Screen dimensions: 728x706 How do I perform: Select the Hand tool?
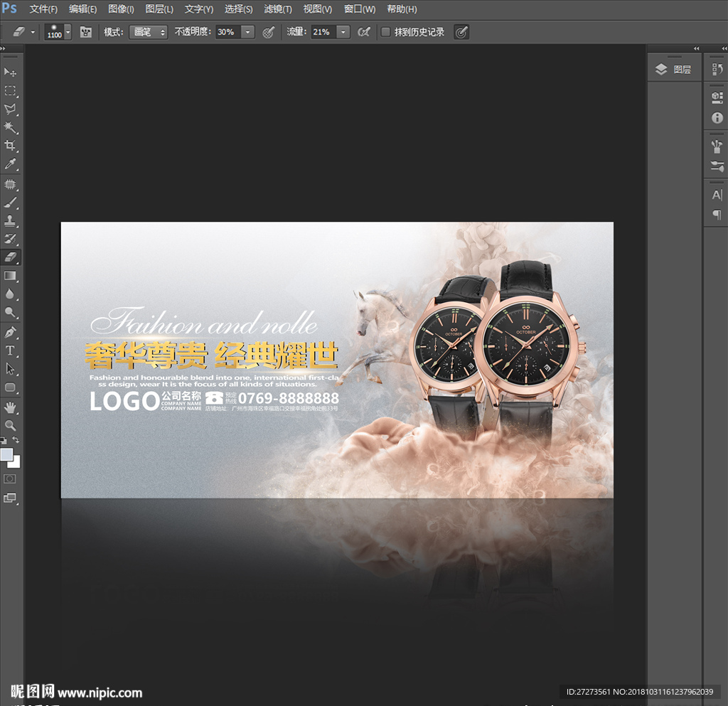click(10, 407)
